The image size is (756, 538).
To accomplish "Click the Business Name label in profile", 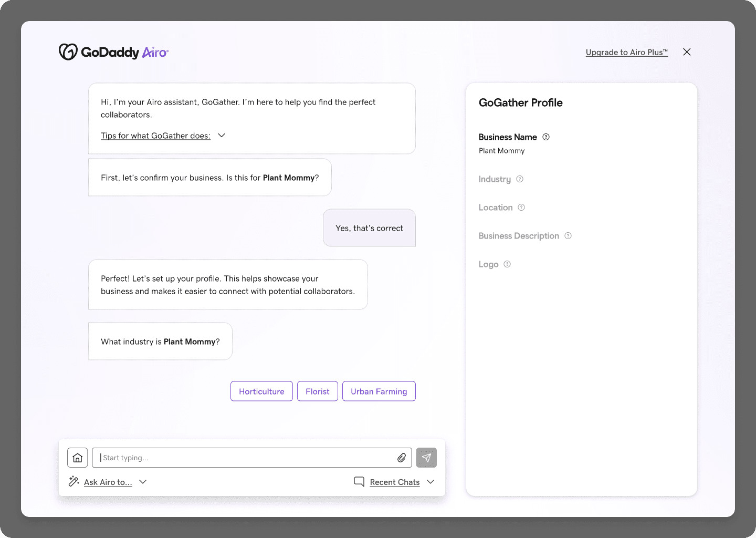I will coord(508,137).
